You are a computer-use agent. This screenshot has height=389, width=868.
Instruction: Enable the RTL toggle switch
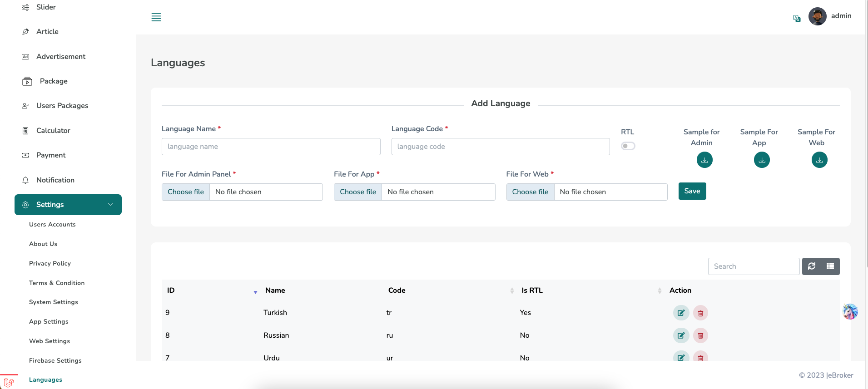[x=628, y=146]
